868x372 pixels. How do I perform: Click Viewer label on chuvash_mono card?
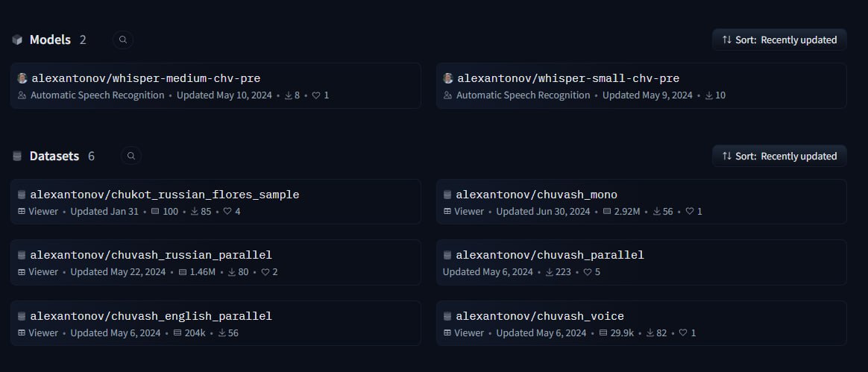pyautogui.click(x=469, y=212)
